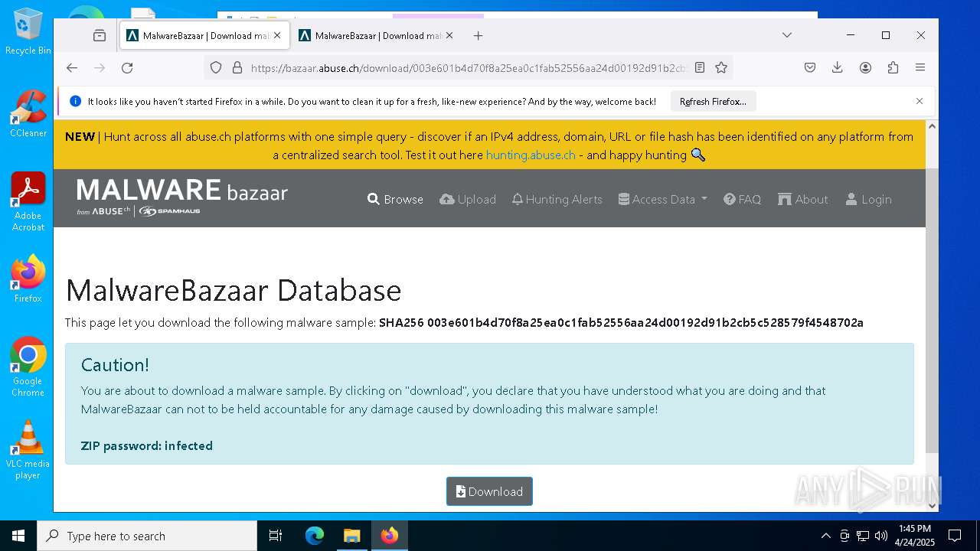Click the Firefox back arrow button
This screenshot has height=551, width=980.
click(72, 67)
